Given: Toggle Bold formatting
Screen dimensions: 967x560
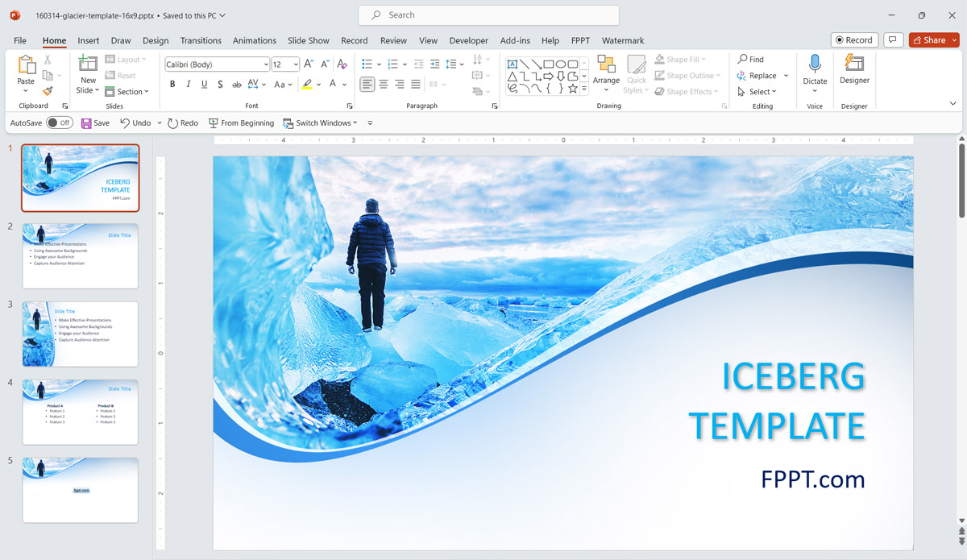Looking at the screenshot, I should coord(172,84).
